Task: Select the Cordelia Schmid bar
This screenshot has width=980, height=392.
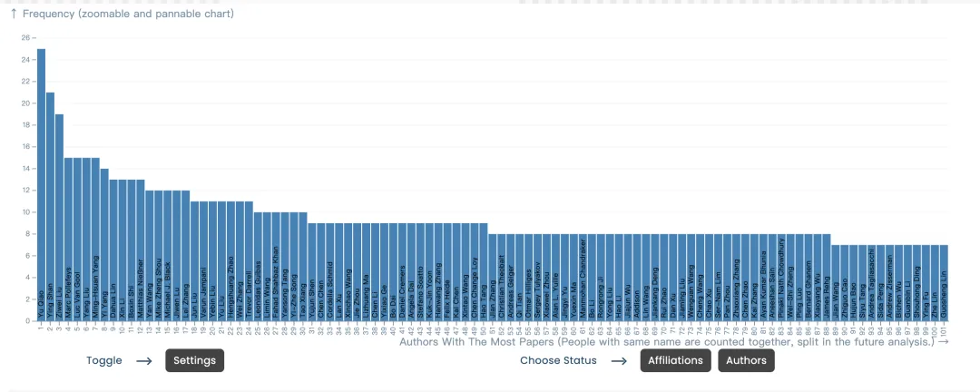Action: click(329, 272)
